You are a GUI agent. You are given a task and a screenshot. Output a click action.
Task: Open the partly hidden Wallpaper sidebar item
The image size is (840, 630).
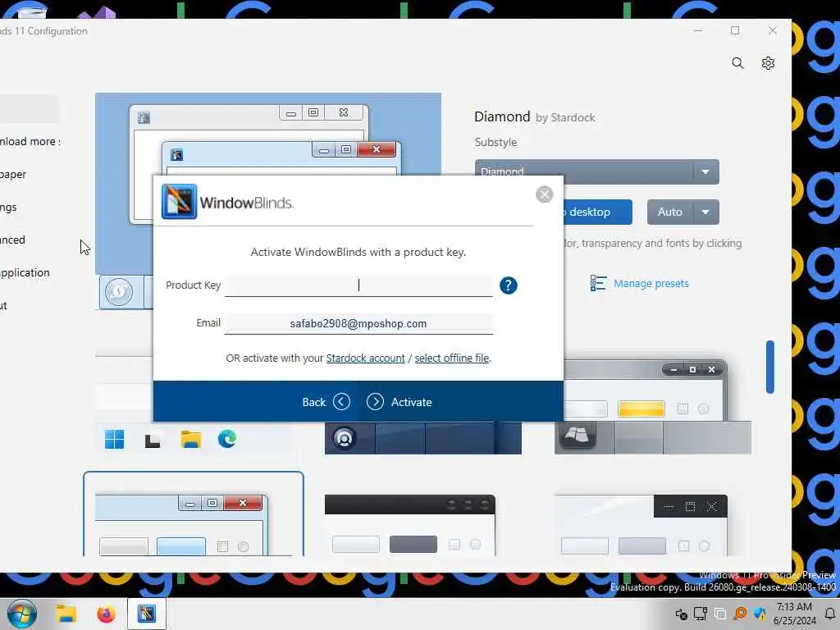[x=13, y=175]
